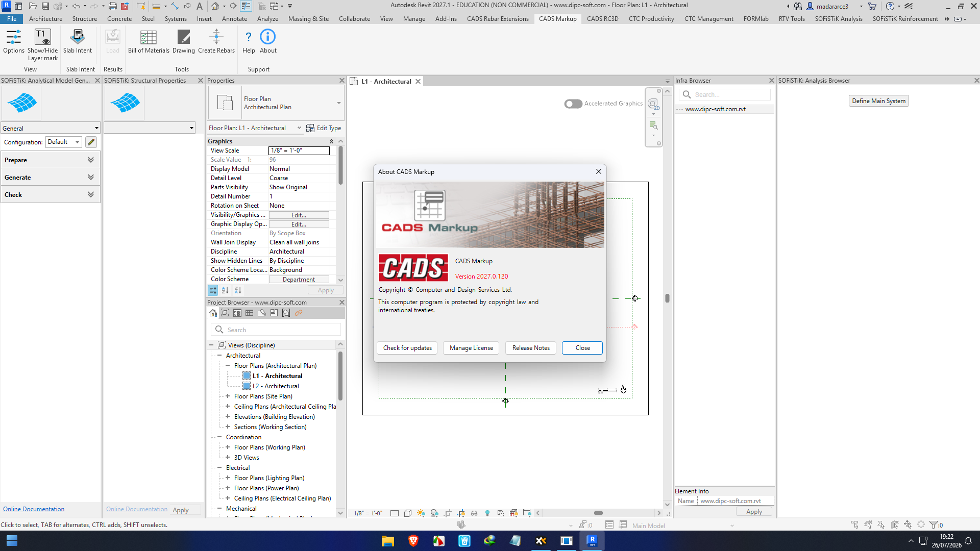Click Edit Type in Properties
The width and height of the screenshot is (980, 551).
[x=324, y=128]
